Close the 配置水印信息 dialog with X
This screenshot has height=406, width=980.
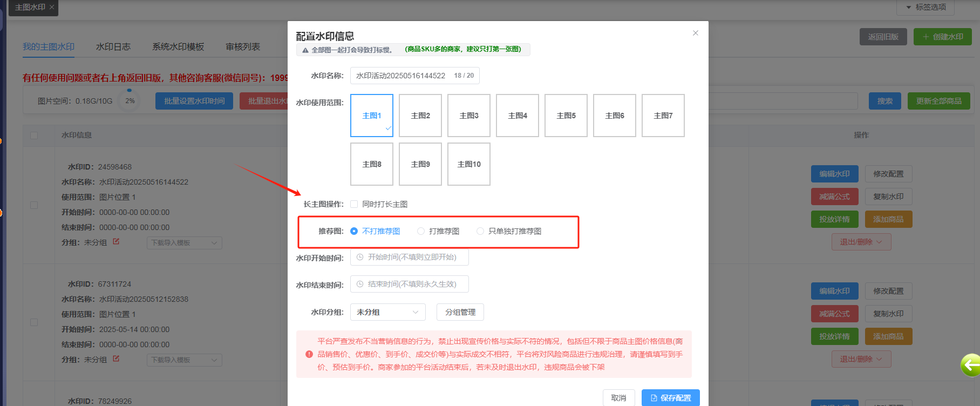pos(696,33)
